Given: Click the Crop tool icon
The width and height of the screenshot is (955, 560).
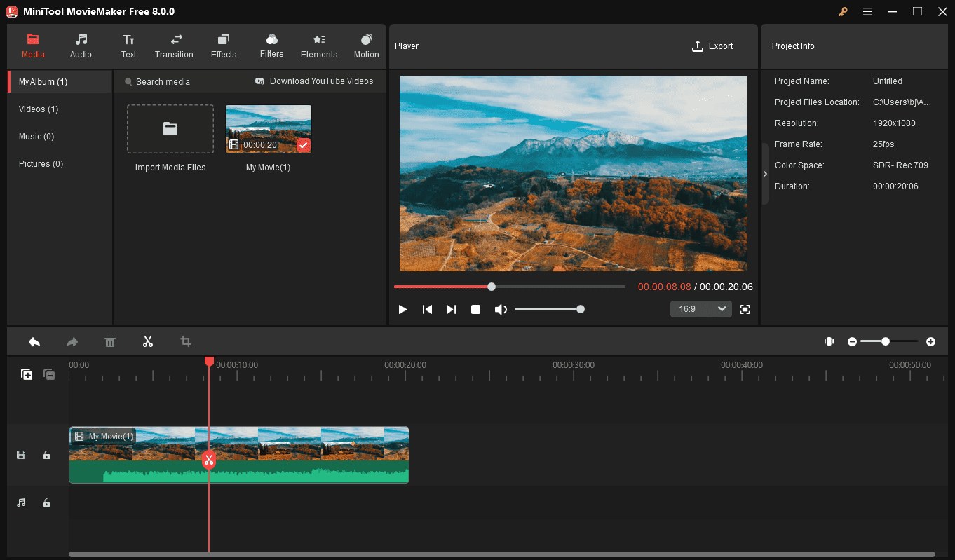Looking at the screenshot, I should tap(186, 341).
